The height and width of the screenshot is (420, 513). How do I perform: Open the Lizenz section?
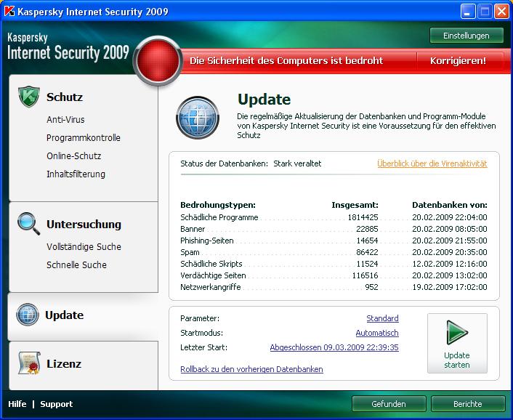63,364
